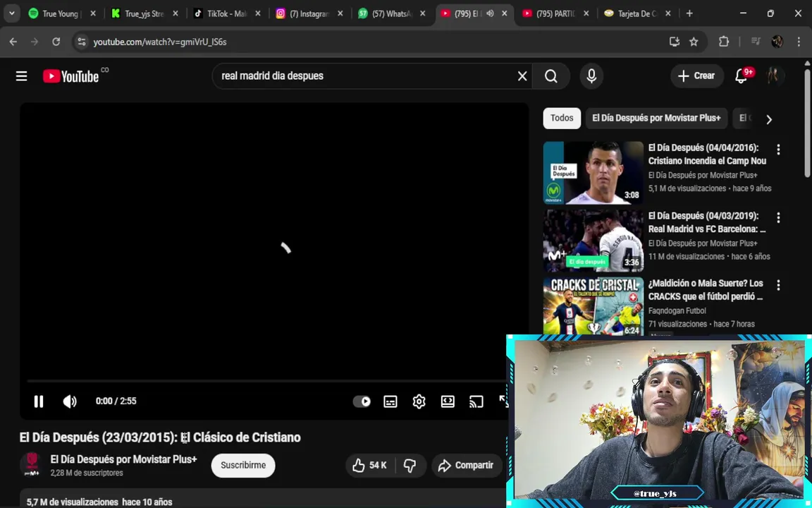Start voice search with microphone icon
Screen dimensions: 812x508
click(x=591, y=76)
